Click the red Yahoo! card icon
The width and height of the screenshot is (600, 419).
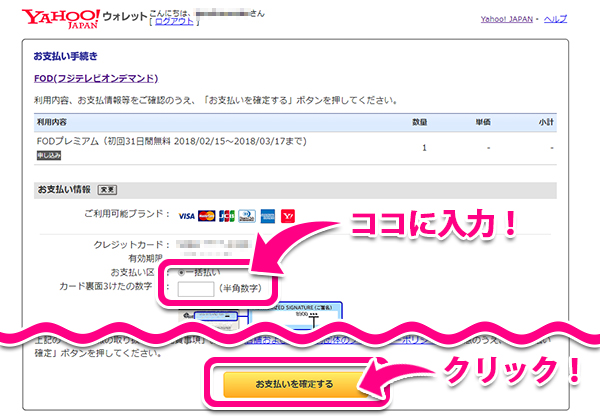coord(288,216)
